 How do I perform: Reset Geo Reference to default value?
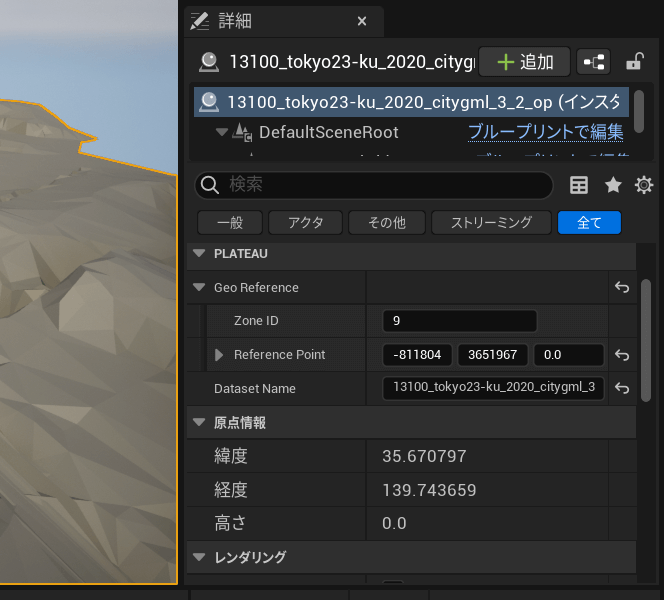pyautogui.click(x=621, y=288)
